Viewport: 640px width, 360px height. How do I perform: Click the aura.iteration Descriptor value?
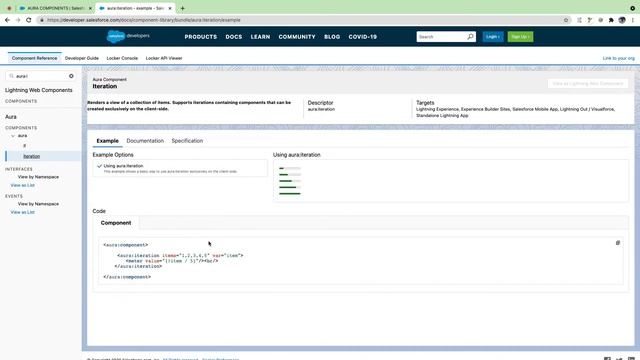321,109
